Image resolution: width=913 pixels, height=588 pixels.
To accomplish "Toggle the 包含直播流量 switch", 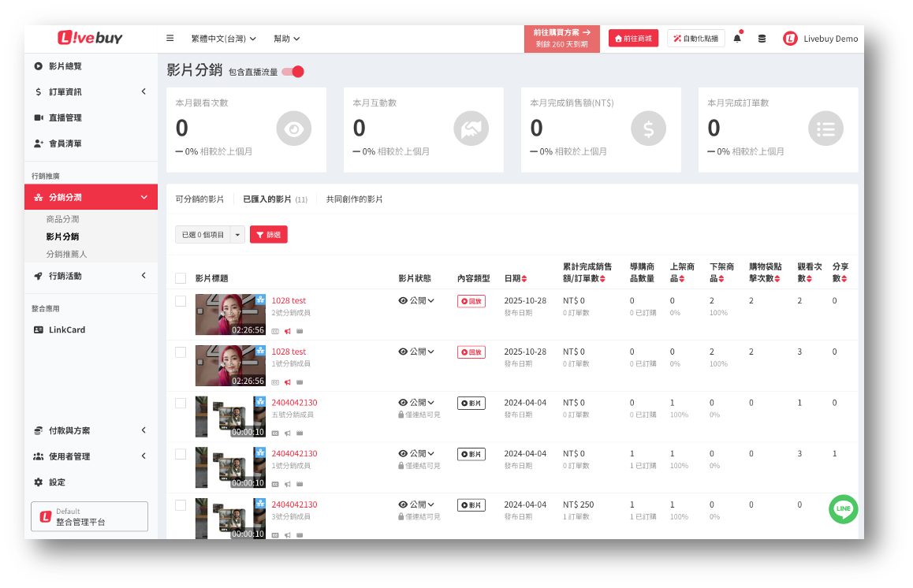I will pyautogui.click(x=293, y=72).
